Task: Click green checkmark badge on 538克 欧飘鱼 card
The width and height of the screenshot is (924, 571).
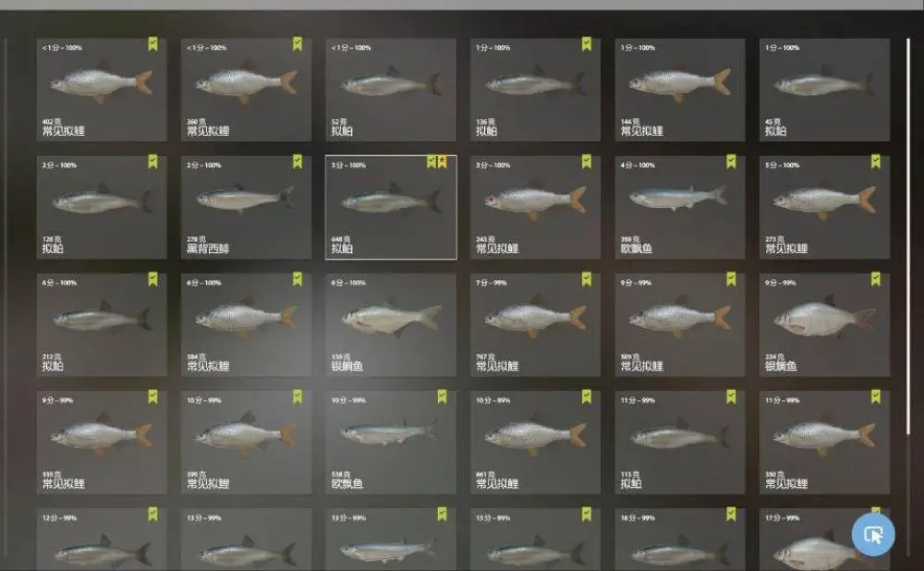Action: tap(442, 396)
